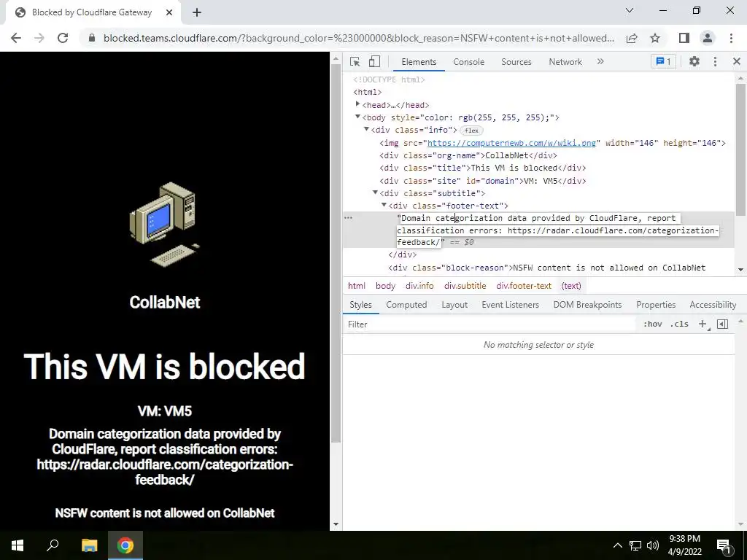The width and height of the screenshot is (747, 560).
Task: Open the issues counter badge
Action: (663, 61)
